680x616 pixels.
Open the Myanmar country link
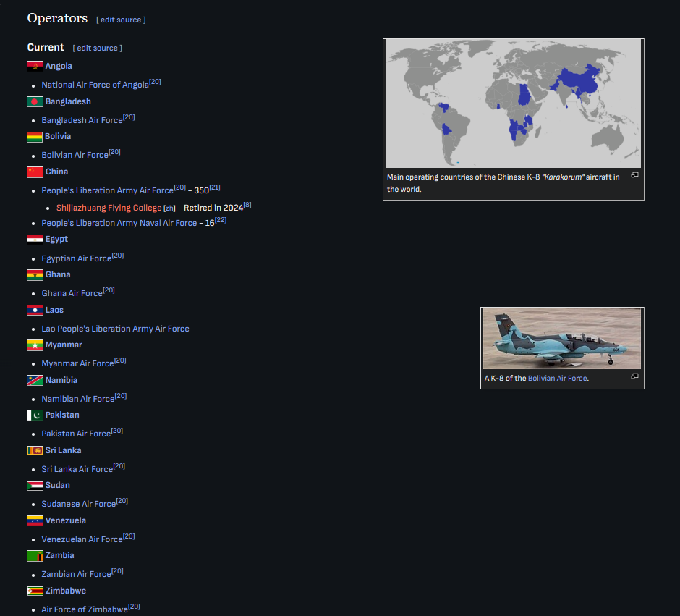click(x=64, y=345)
